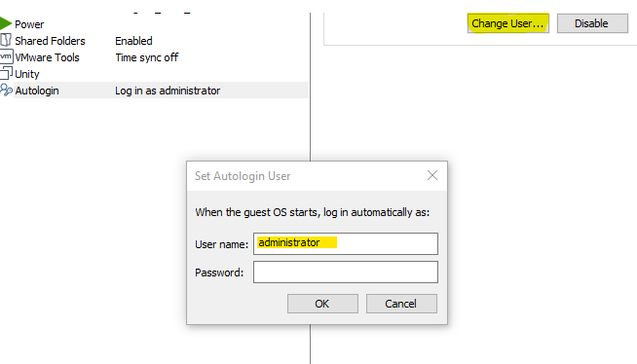
Task: Click the 'Time sync off' summary text
Action: [147, 57]
